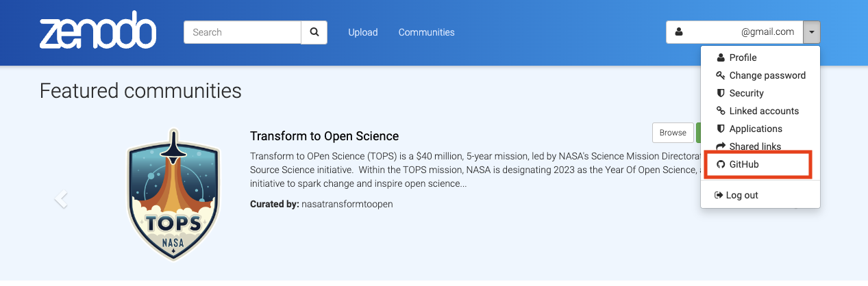Screen dimensions: 868x286
Task: Click the Applications shield icon
Action: 720,129
